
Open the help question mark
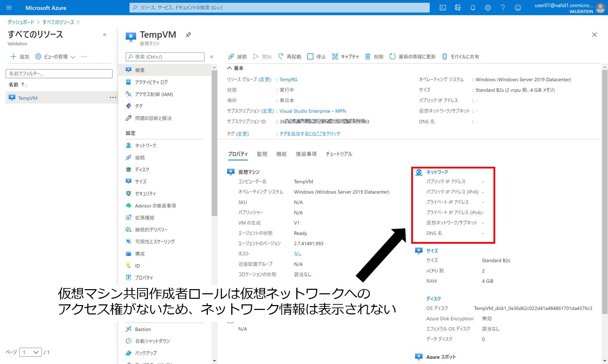[503, 8]
